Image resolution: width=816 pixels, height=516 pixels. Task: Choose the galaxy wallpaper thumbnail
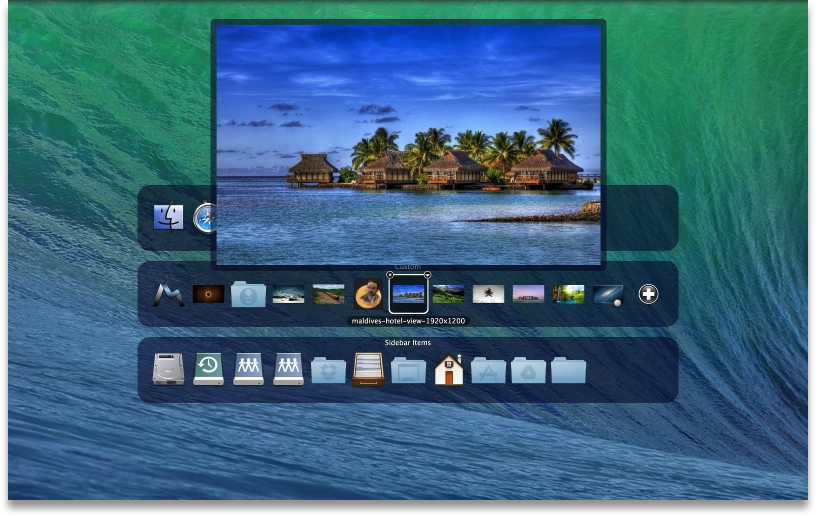(608, 294)
